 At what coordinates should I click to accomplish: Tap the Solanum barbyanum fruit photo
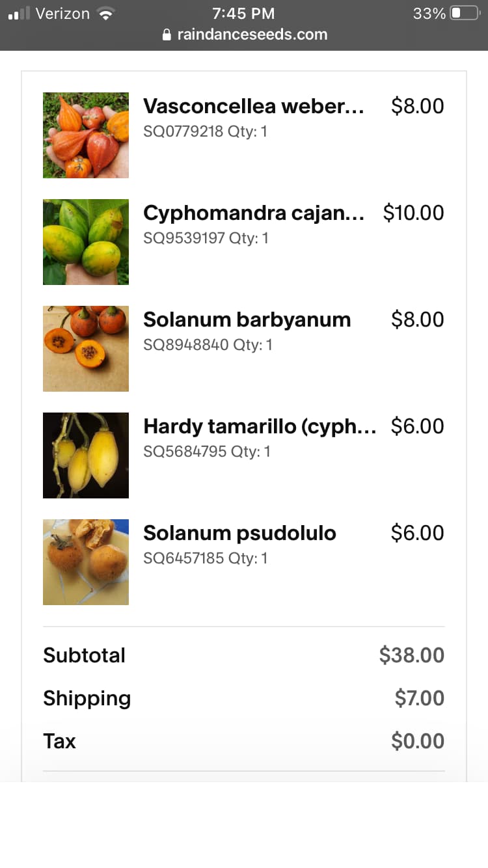pos(86,349)
